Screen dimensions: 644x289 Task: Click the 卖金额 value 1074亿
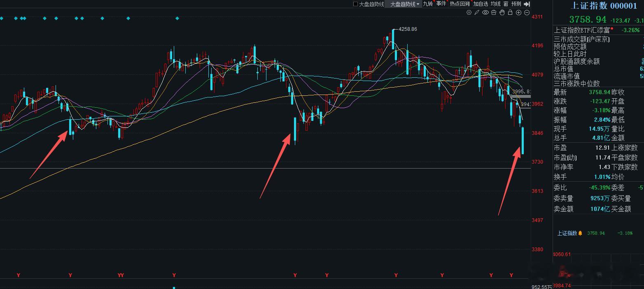coord(600,209)
